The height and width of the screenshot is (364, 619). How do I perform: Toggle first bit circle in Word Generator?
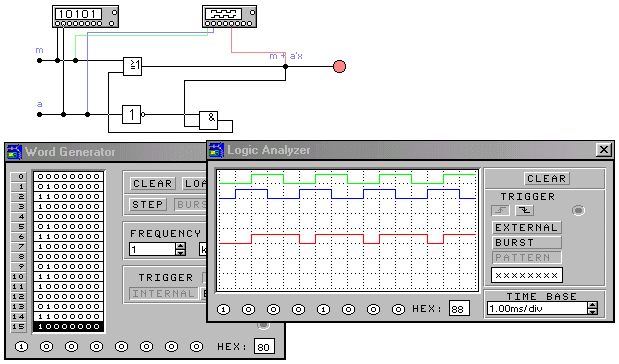pyautogui.click(x=21, y=347)
